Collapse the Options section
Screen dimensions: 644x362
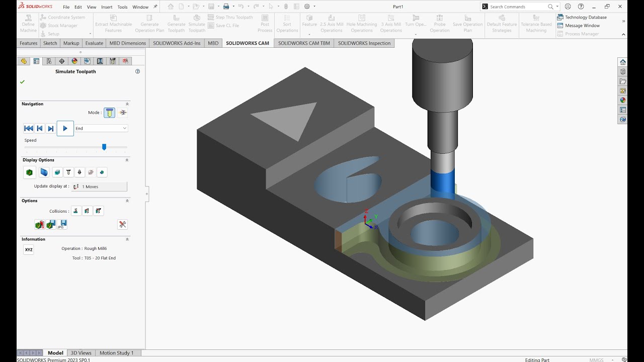click(x=127, y=201)
